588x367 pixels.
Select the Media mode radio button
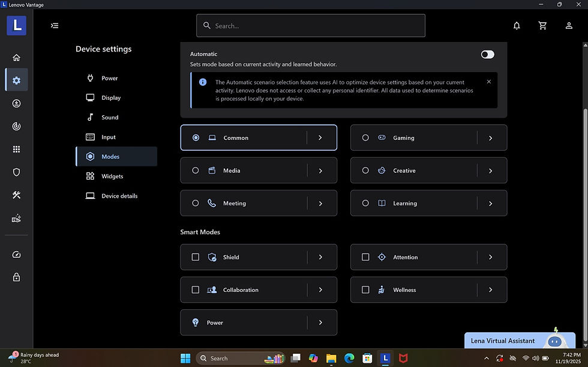pos(196,171)
